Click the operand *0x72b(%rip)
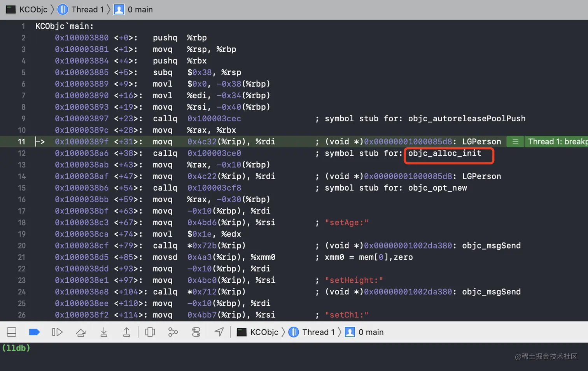Image resolution: width=588 pixels, height=371 pixels. click(217, 245)
